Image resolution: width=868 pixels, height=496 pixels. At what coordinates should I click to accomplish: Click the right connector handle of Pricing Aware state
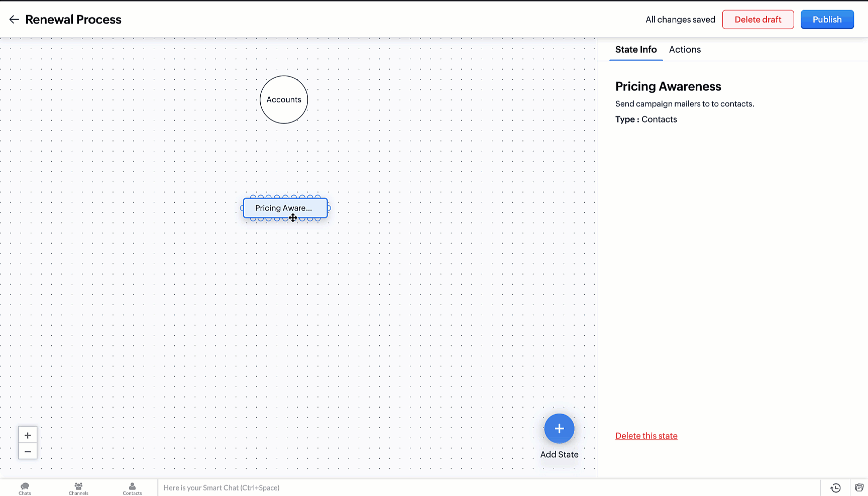pyautogui.click(x=329, y=208)
